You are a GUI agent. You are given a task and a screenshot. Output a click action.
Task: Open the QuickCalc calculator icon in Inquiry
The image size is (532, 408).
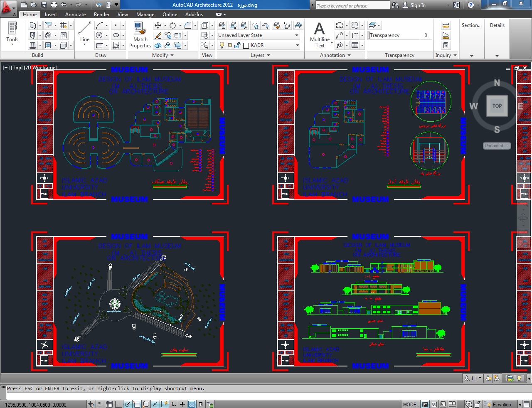point(446,45)
